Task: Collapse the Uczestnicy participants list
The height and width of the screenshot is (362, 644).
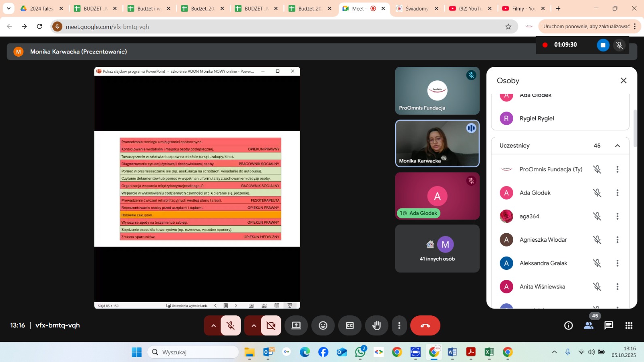Action: coord(617,146)
